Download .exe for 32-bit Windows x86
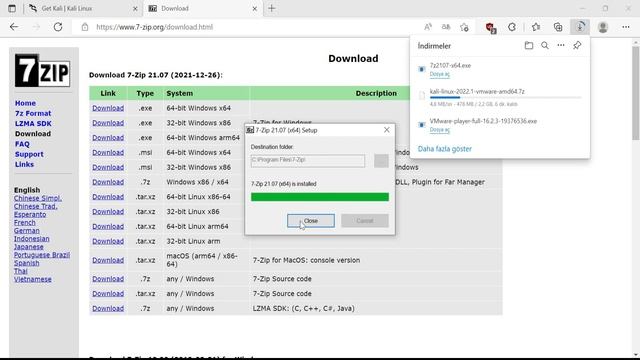Image resolution: width=640 pixels, height=360 pixels. point(108,123)
